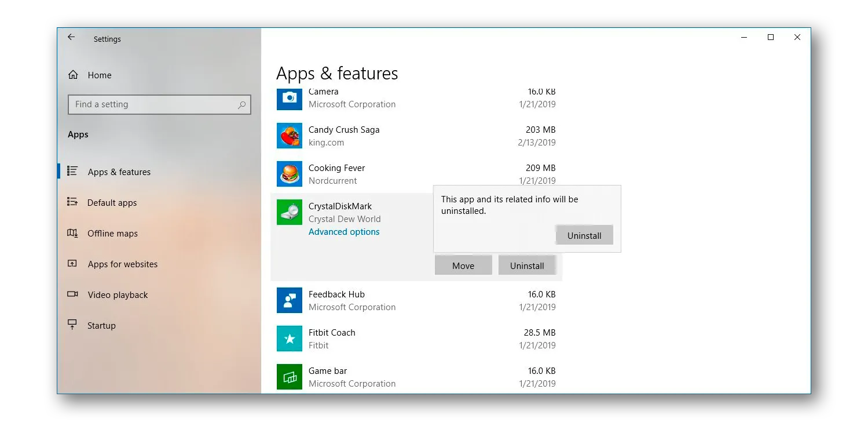Open Default apps settings page
868x422 pixels.
pyautogui.click(x=112, y=203)
